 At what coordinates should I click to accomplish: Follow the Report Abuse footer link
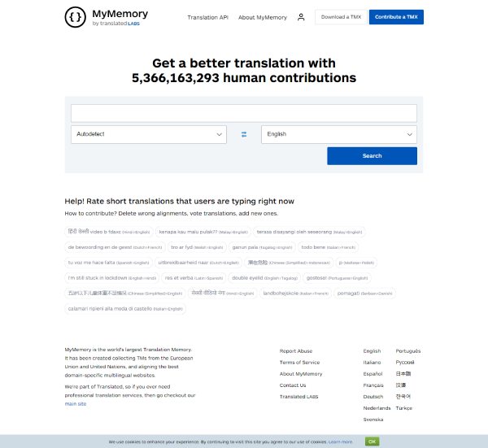point(295,351)
